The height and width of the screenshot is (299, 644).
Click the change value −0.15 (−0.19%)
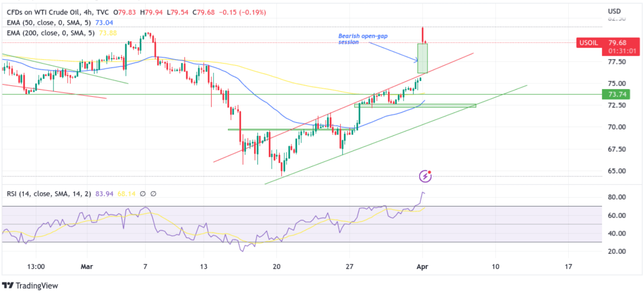coord(242,12)
